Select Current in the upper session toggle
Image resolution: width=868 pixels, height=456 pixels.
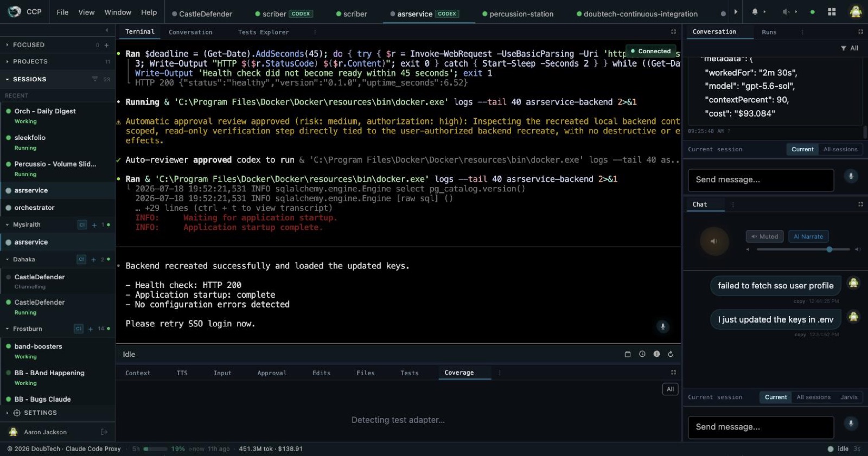(x=802, y=149)
